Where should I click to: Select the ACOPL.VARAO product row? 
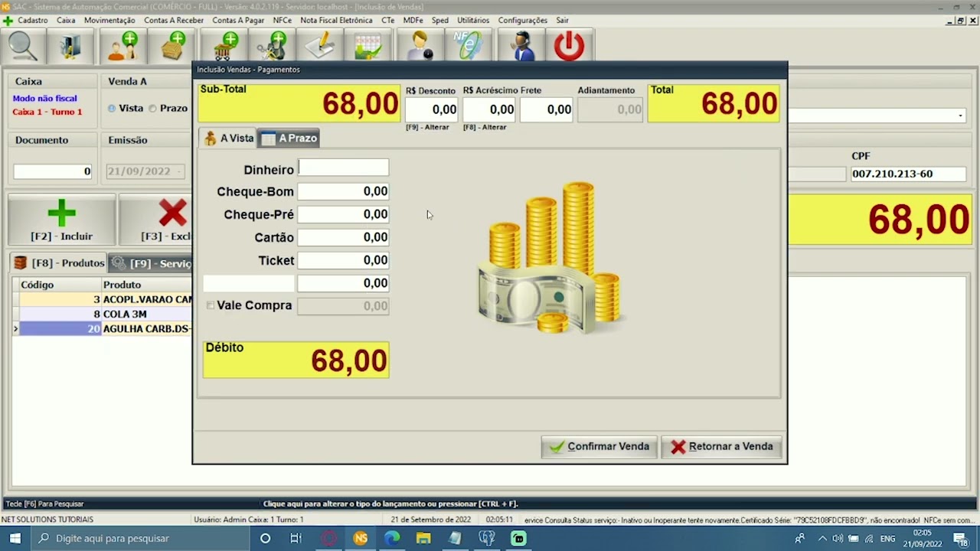pyautogui.click(x=104, y=299)
